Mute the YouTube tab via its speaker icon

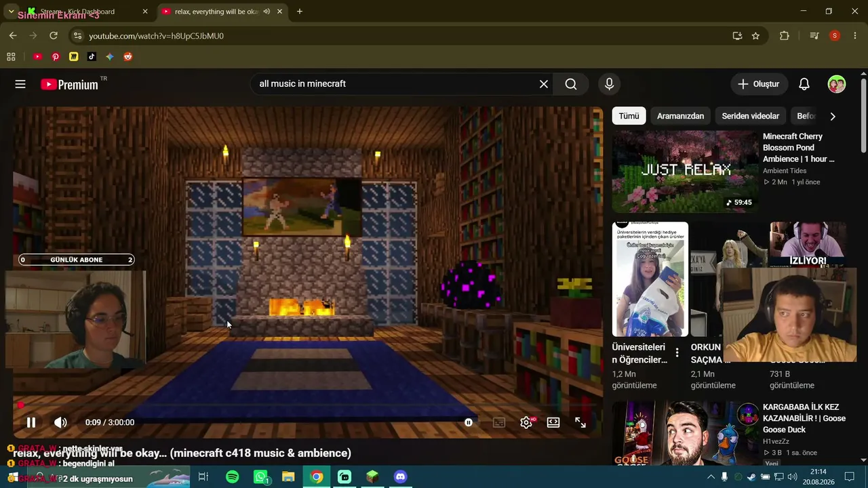click(x=267, y=12)
